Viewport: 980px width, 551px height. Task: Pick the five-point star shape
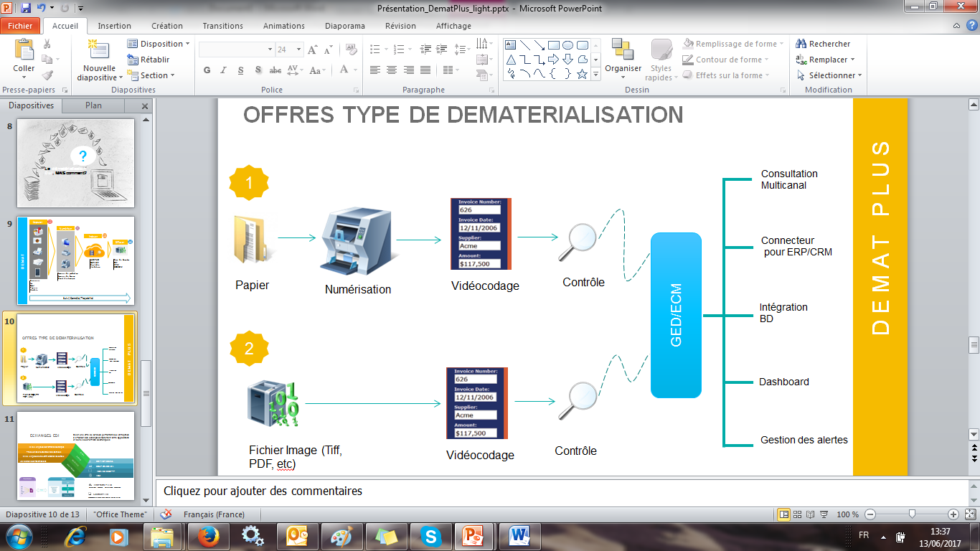tap(582, 74)
